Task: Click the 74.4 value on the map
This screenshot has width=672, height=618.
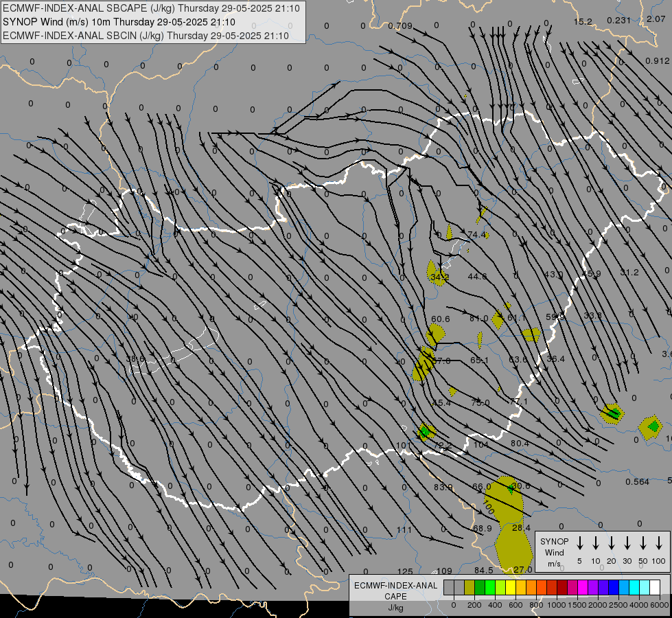Action: 477,235
